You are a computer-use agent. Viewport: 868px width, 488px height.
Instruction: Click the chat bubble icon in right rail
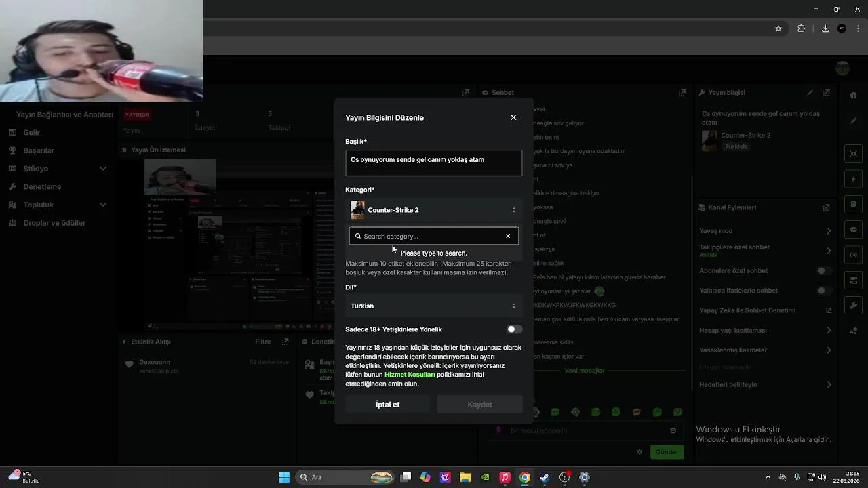coord(854,230)
